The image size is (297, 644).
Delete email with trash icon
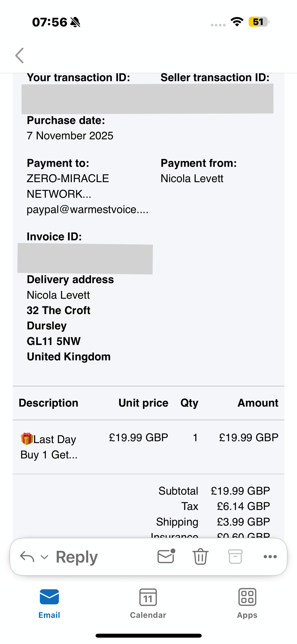[x=200, y=556]
